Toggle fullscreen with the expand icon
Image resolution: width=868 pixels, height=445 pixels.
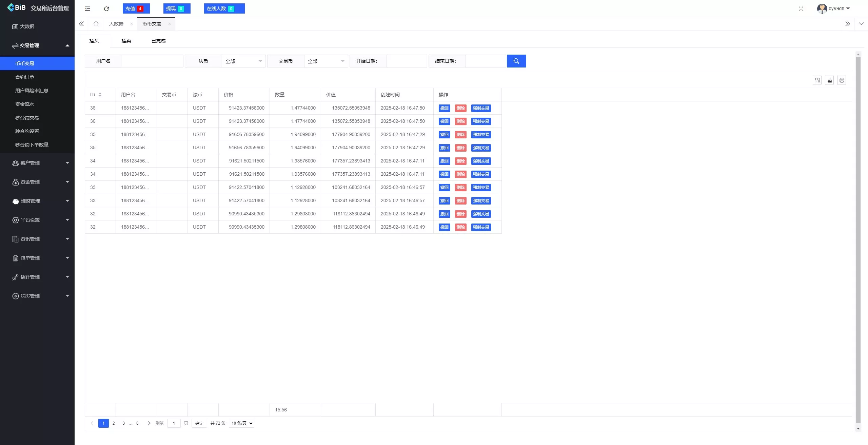tap(801, 8)
